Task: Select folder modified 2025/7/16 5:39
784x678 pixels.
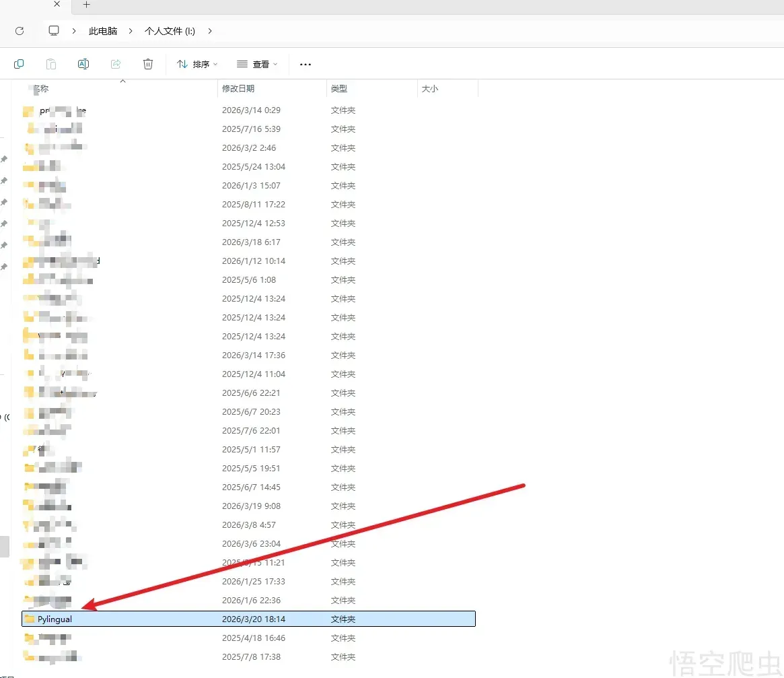Action: click(248, 129)
